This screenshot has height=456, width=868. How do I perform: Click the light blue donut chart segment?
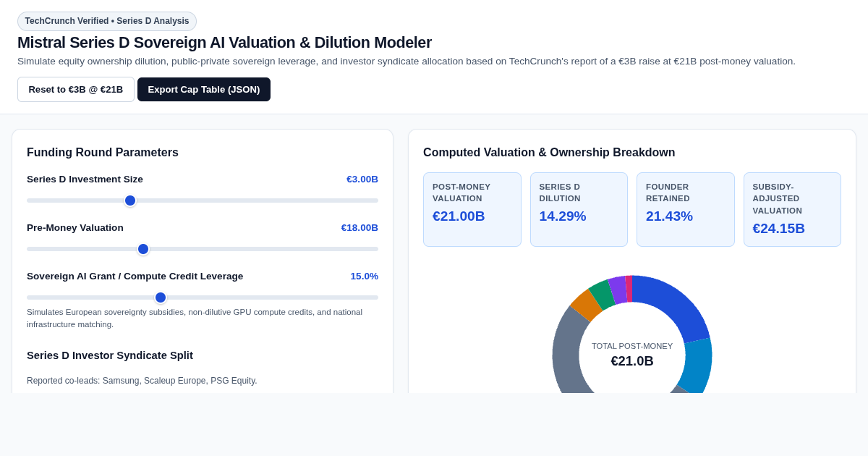[698, 366]
